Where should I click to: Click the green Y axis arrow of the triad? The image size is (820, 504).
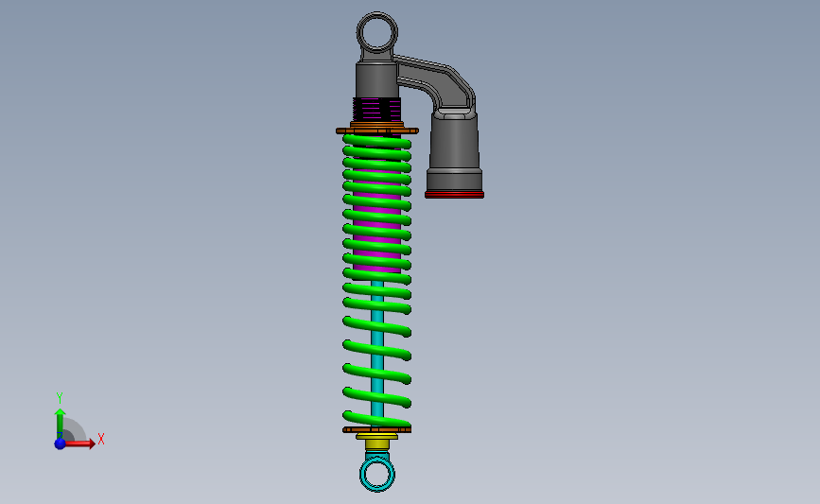click(x=61, y=423)
